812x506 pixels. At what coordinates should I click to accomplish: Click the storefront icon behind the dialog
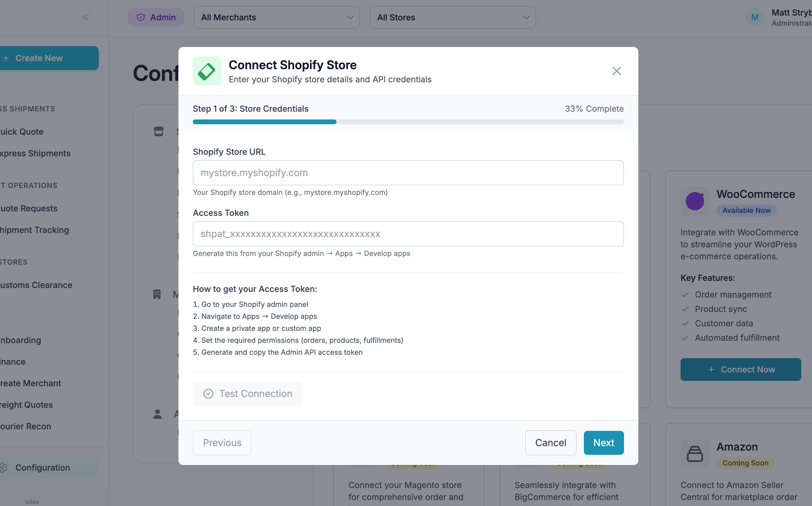click(x=159, y=131)
